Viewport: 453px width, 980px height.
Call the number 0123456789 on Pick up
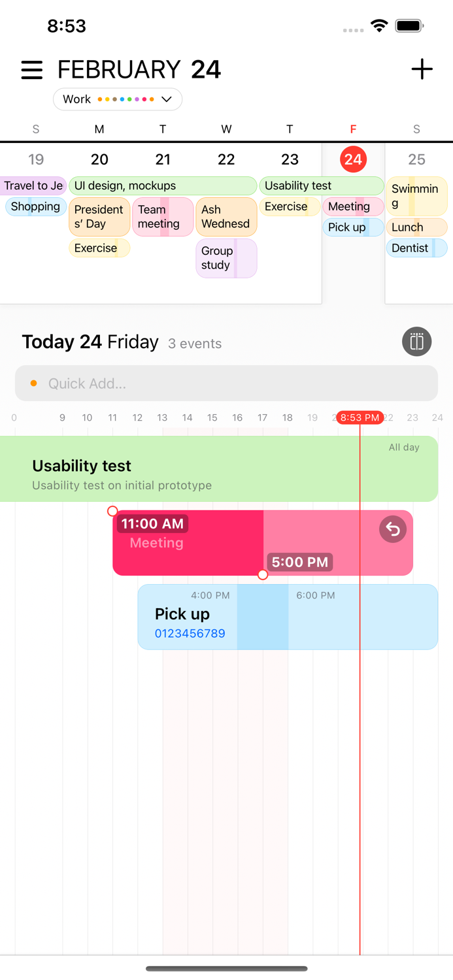190,632
